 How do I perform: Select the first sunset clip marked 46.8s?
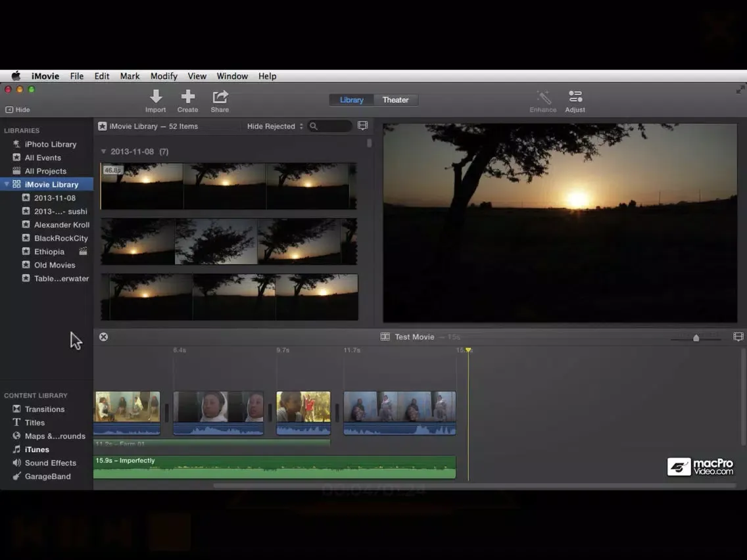point(229,186)
